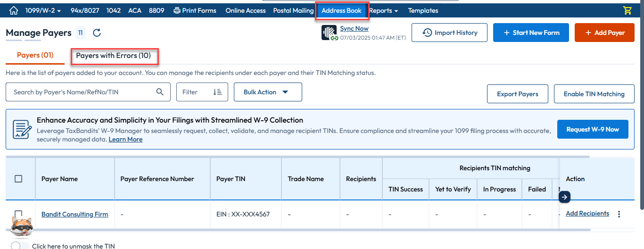This screenshot has width=644, height=249.
Task: Open Print Forms
Action: click(x=195, y=10)
